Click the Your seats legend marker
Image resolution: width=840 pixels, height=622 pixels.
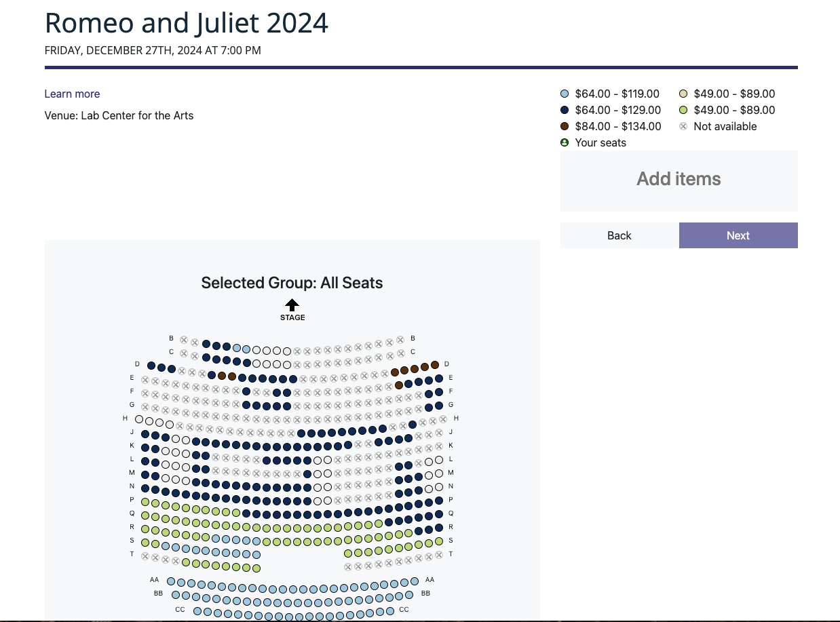(565, 142)
